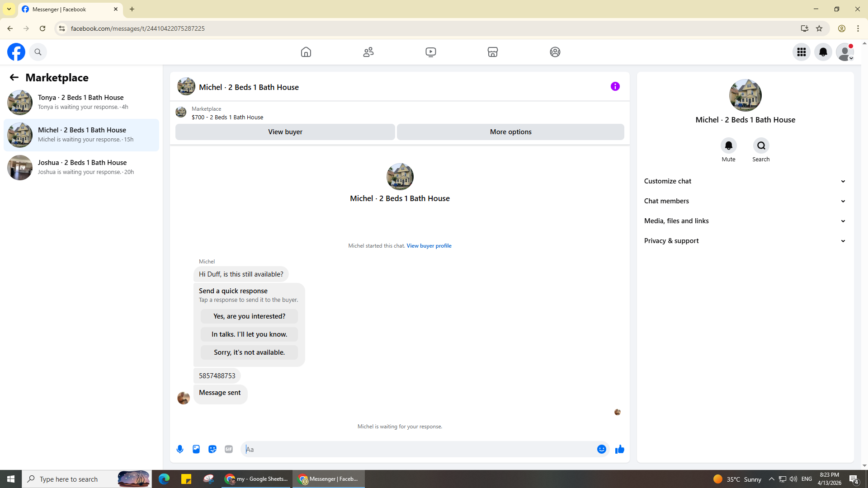
Task: Open the Chrome profile icon
Action: (x=842, y=28)
